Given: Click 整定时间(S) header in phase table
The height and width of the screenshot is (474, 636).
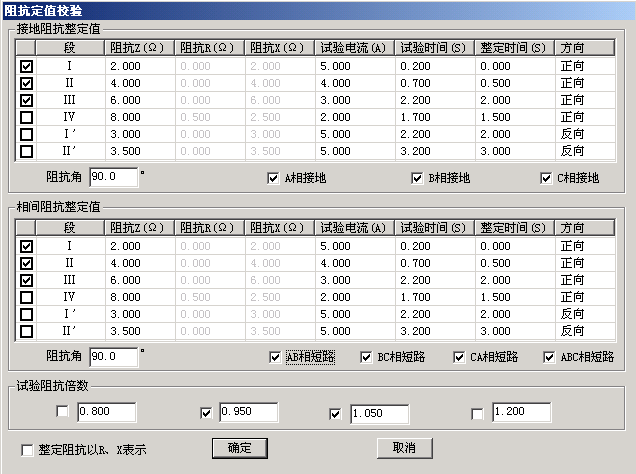Looking at the screenshot, I should coord(515,227).
